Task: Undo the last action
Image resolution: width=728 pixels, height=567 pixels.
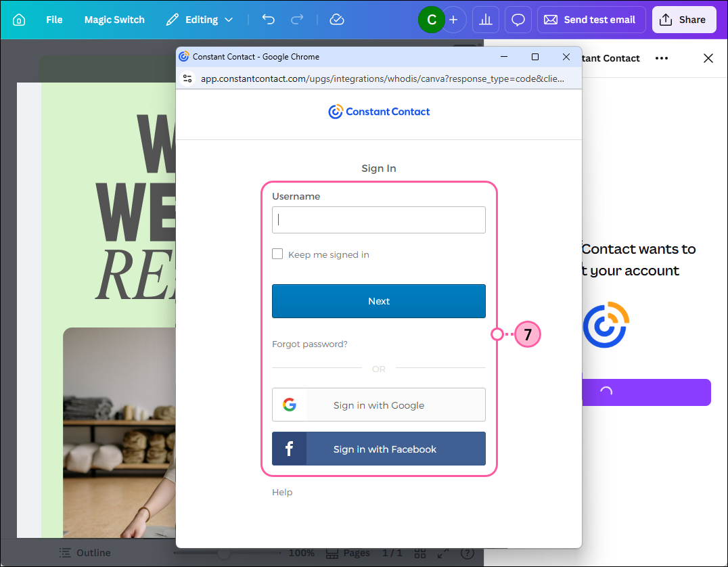Action: point(269,20)
